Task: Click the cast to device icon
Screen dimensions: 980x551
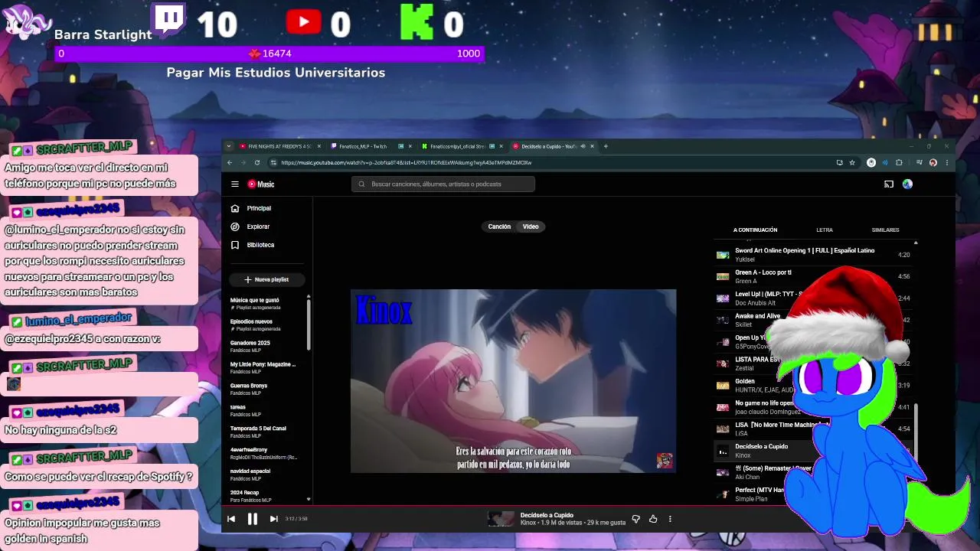Action: point(889,184)
